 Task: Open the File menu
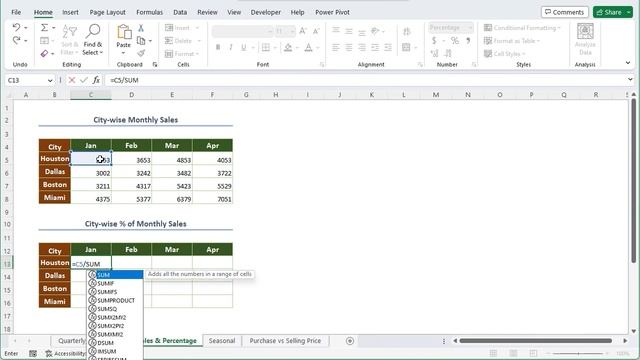pyautogui.click(x=16, y=12)
